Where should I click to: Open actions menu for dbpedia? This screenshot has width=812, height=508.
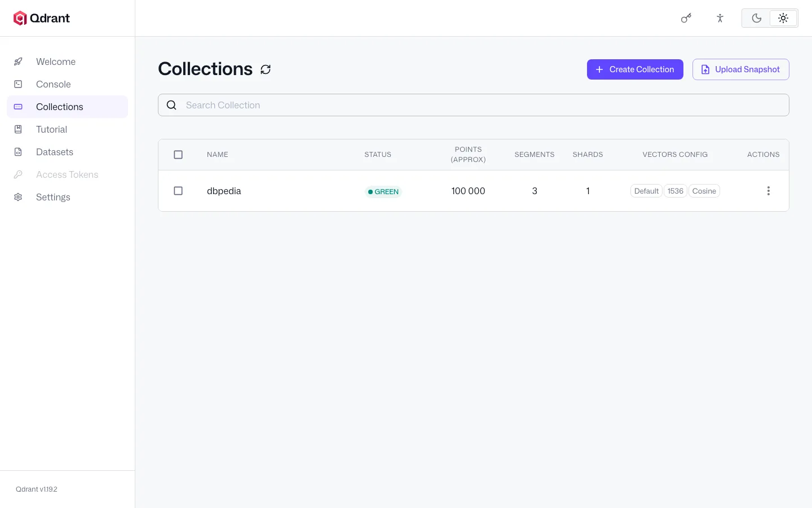click(x=768, y=191)
